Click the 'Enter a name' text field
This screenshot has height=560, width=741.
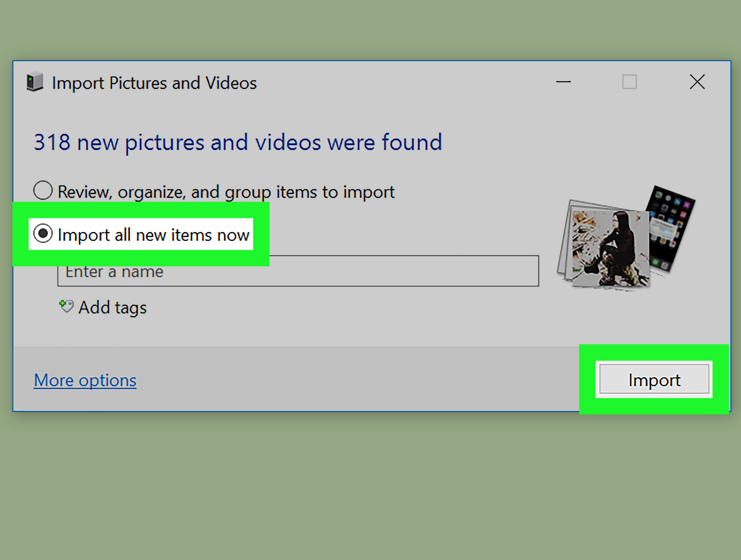[298, 271]
